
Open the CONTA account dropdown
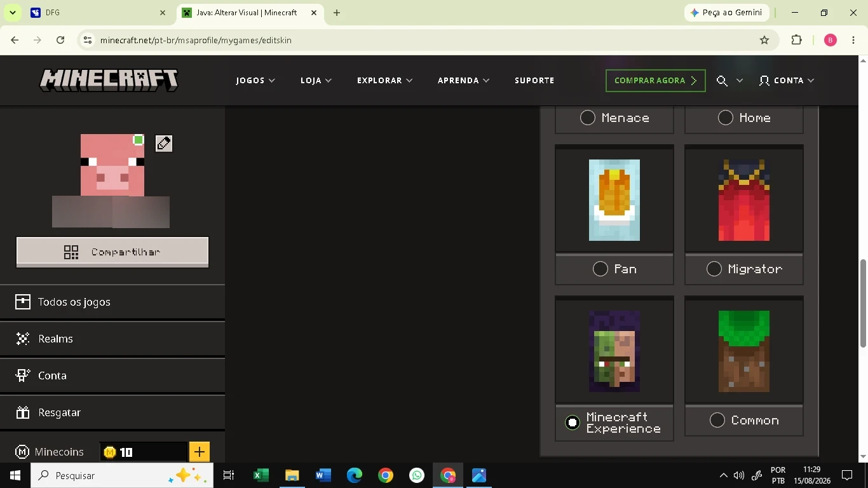pyautogui.click(x=787, y=81)
